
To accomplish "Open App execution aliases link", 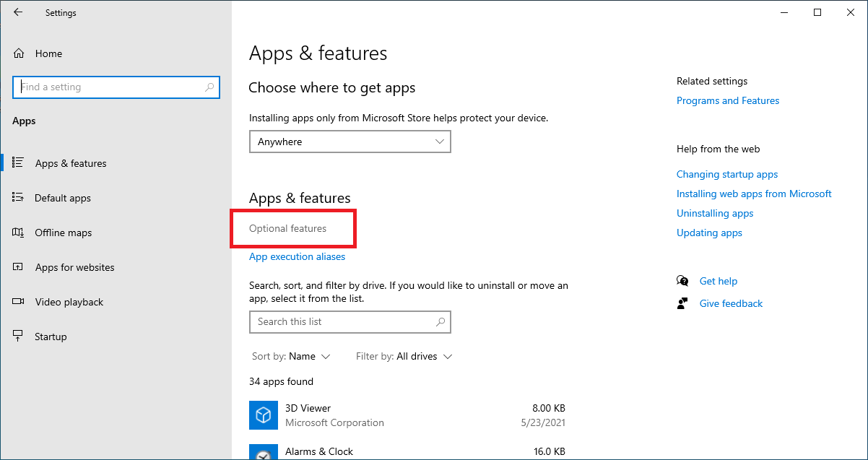I will coord(297,257).
